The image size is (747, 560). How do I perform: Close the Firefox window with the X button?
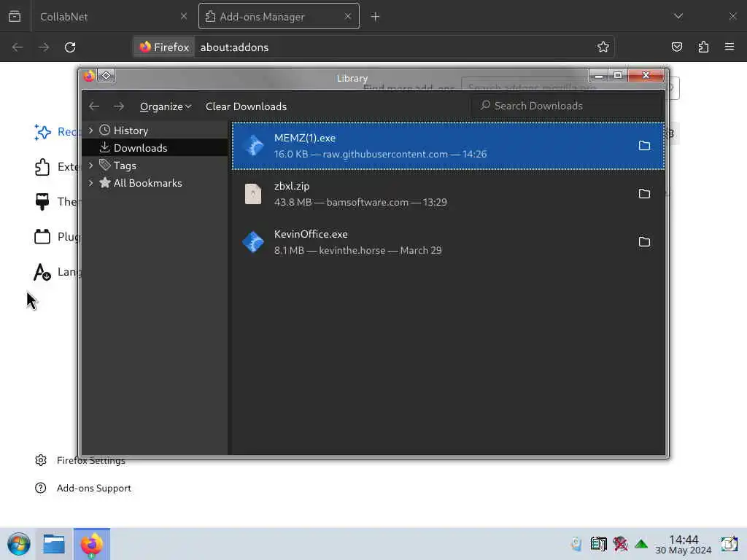[x=732, y=16]
